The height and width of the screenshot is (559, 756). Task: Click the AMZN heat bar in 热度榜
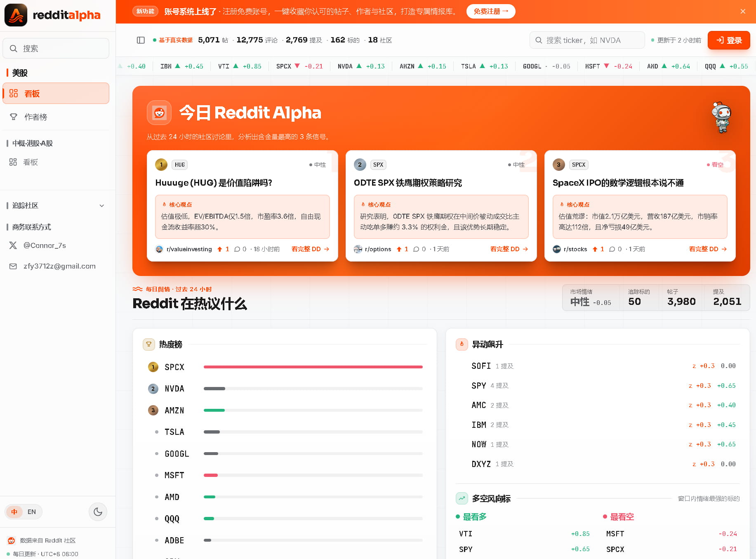(313, 410)
